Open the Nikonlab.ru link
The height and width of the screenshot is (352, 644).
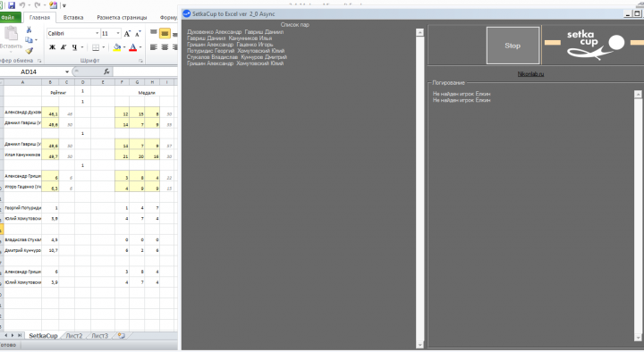[530, 74]
